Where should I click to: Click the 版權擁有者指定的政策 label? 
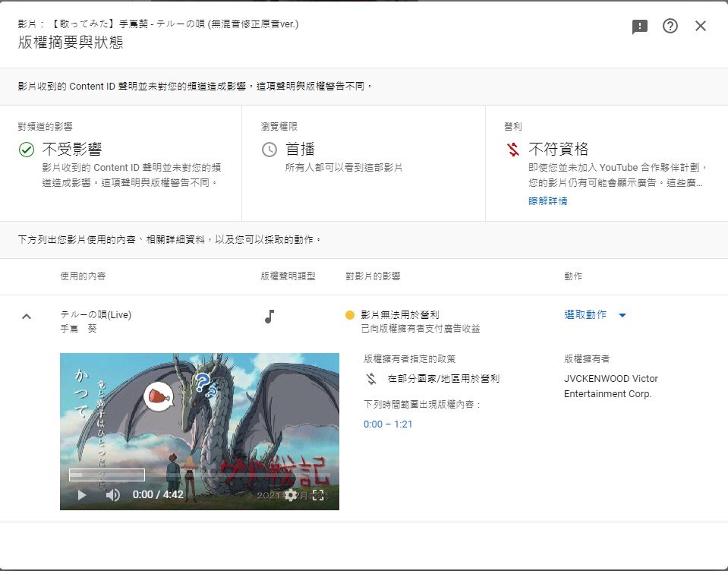click(x=409, y=359)
